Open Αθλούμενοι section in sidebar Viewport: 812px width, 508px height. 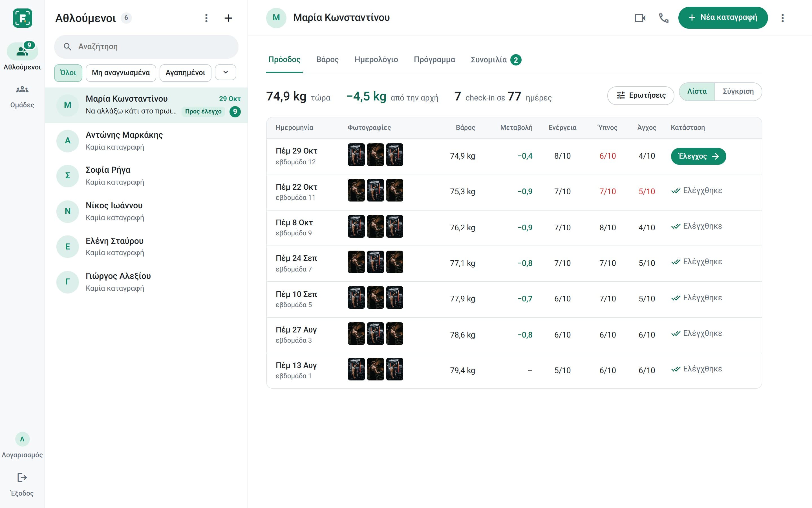(22, 56)
